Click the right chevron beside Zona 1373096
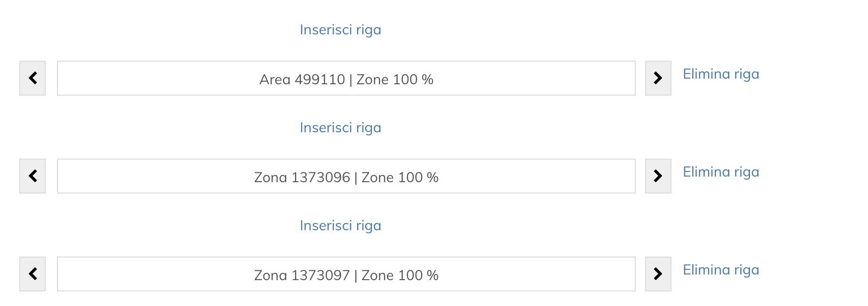 (x=657, y=176)
